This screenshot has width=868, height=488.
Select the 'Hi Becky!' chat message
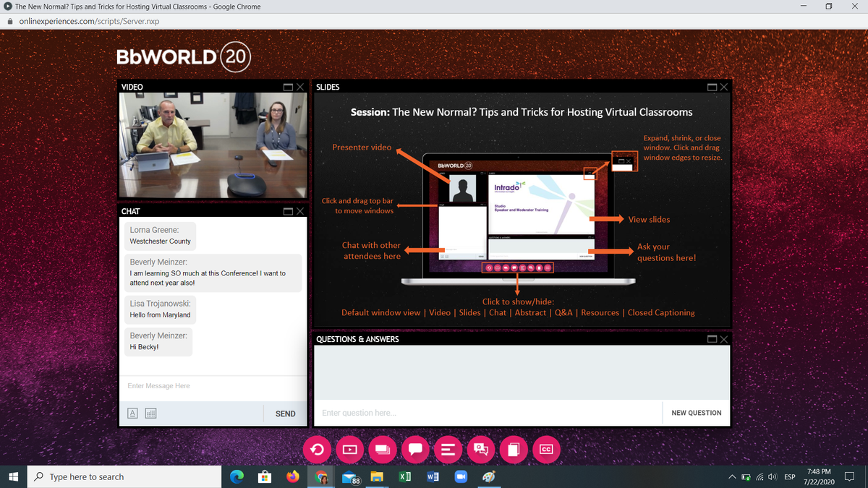(x=144, y=347)
